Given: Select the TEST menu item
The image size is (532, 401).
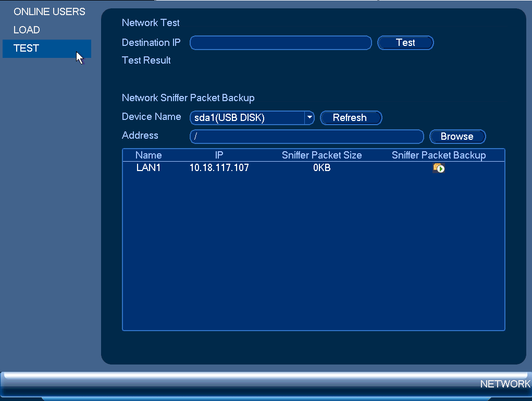Looking at the screenshot, I should 46,48.
